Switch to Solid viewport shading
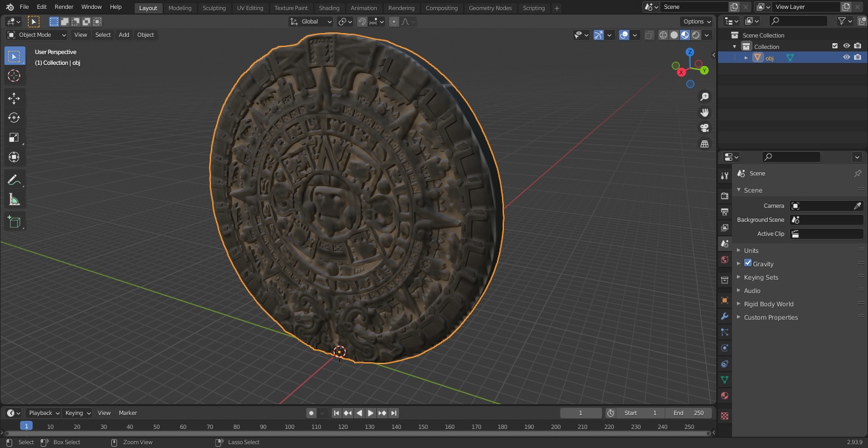This screenshot has height=448, width=868. [x=674, y=35]
